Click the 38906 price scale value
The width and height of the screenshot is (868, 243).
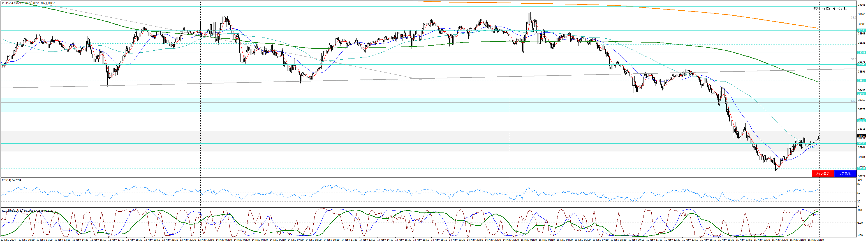click(862, 34)
